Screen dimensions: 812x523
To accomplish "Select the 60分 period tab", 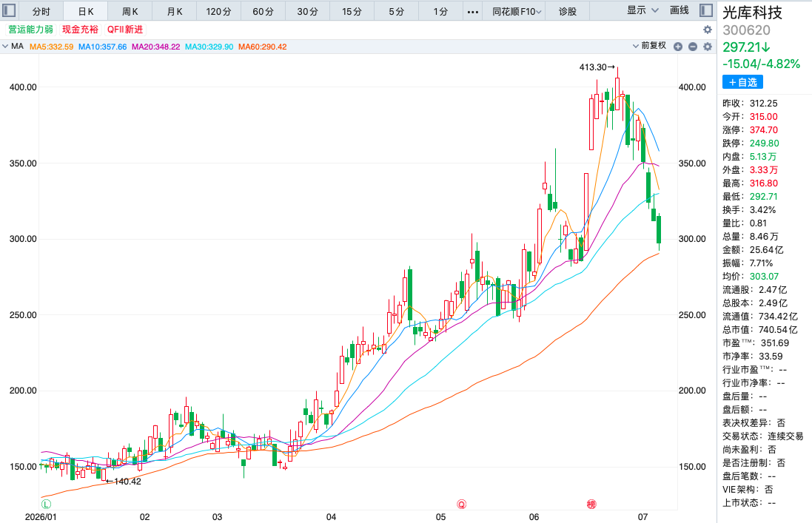I will pyautogui.click(x=263, y=11).
